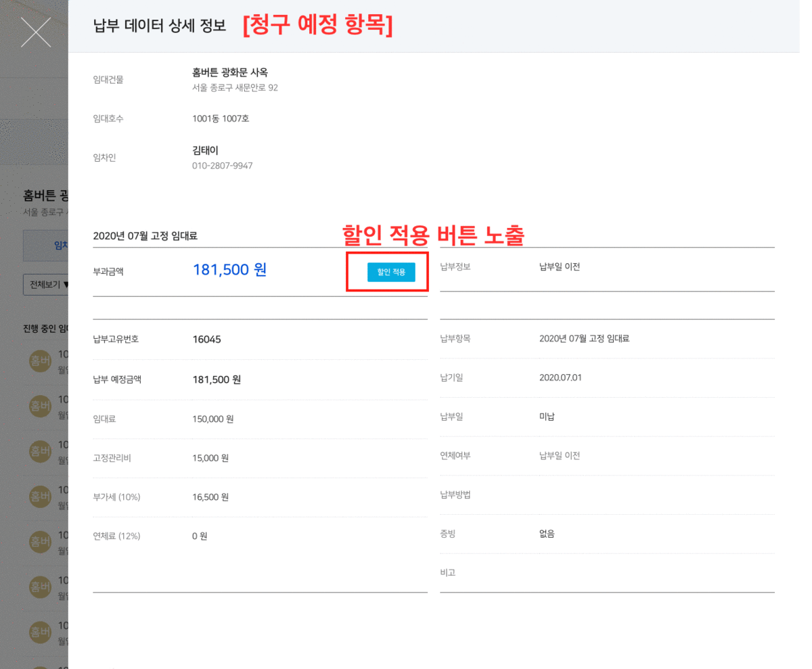Click the address 서울 종로구 새문안로 92
812x669 pixels.
coord(235,88)
